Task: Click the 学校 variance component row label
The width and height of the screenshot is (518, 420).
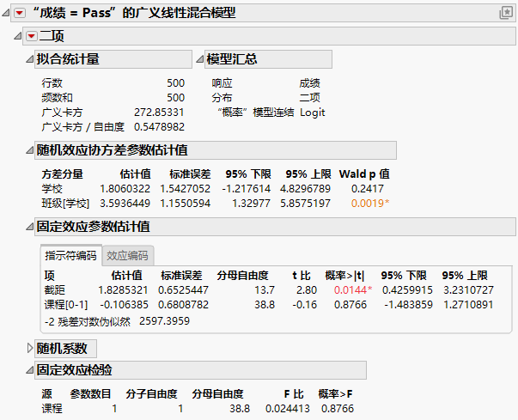Action: click(x=52, y=189)
